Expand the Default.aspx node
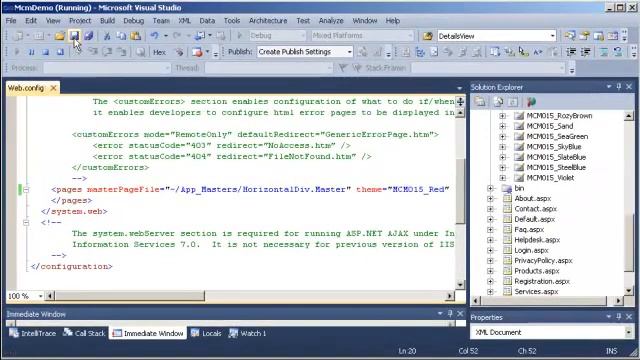The width and height of the screenshot is (640, 360). point(491,219)
